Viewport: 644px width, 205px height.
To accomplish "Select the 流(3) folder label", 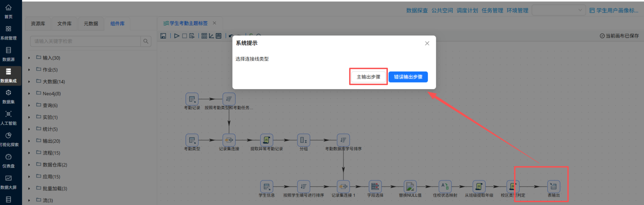I will [48, 200].
